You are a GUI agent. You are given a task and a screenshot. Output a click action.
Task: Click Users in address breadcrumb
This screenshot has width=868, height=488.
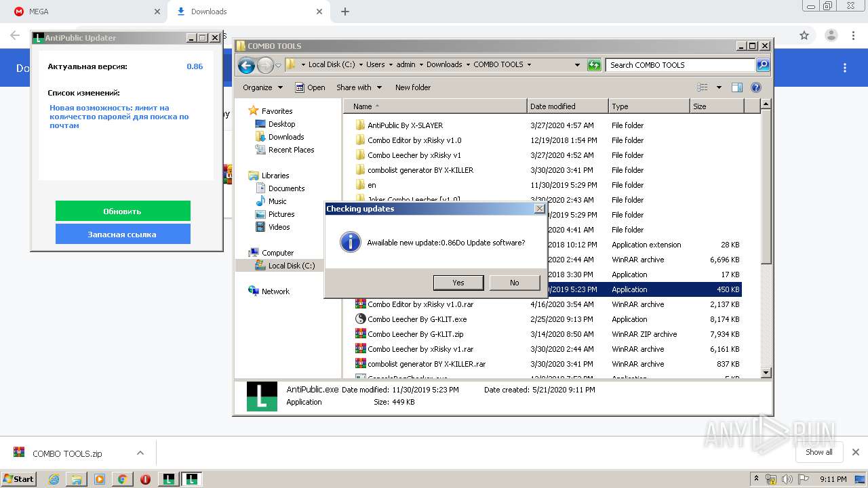click(375, 65)
